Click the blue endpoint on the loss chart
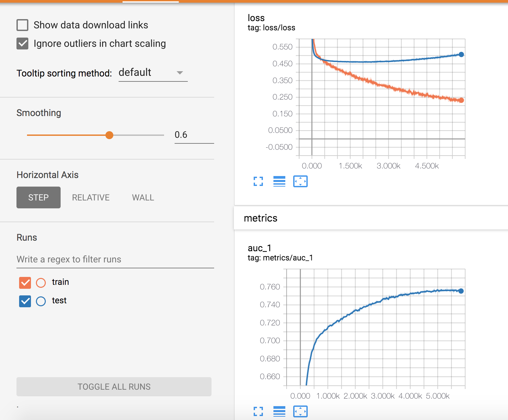The width and height of the screenshot is (508, 420). click(x=461, y=54)
